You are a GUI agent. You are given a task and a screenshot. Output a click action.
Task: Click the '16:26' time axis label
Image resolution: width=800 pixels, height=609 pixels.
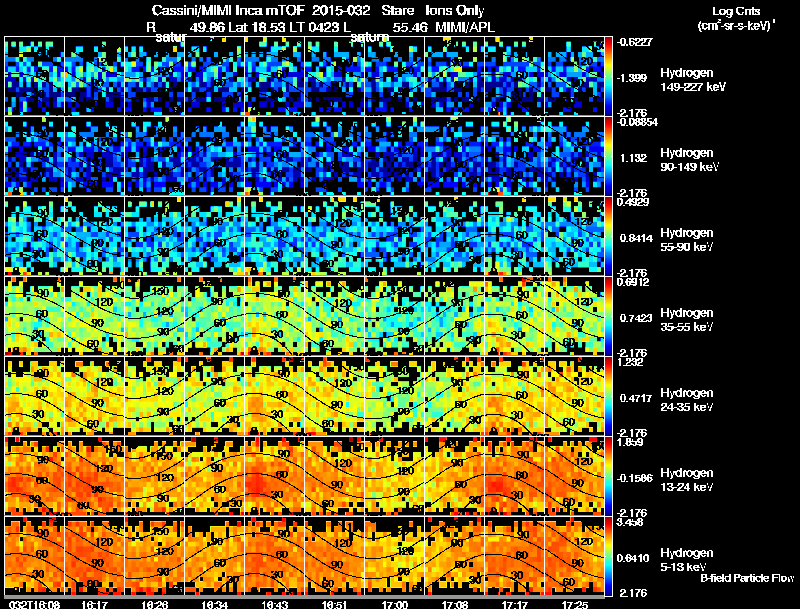coord(155,604)
